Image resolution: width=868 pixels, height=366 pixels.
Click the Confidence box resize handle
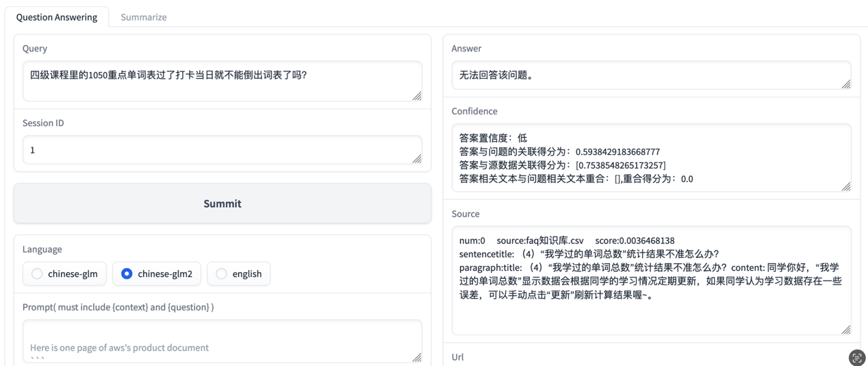846,186
